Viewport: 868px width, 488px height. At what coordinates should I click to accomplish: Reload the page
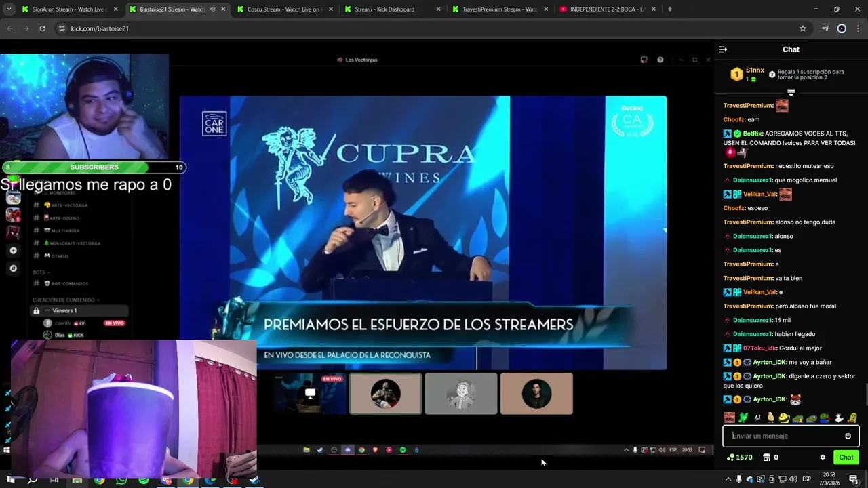tap(42, 28)
